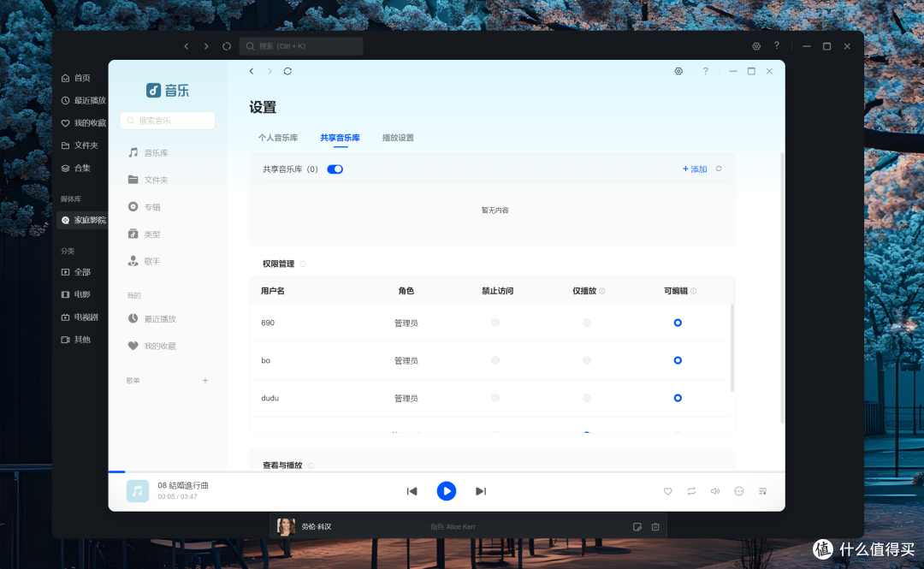This screenshot has height=569, width=924.
Task: Select 仅播放 for user 690
Action: (x=586, y=323)
